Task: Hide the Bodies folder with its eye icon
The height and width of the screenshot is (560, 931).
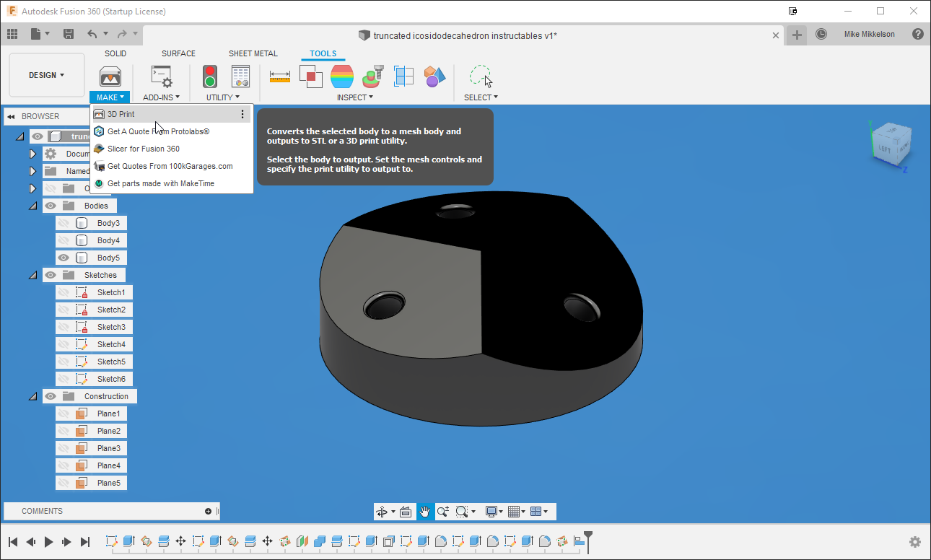Action: [50, 205]
